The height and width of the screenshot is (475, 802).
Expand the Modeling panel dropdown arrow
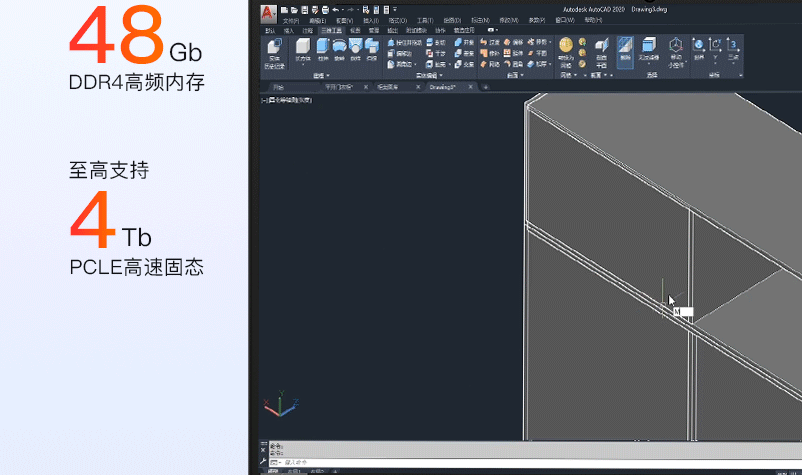(329, 76)
